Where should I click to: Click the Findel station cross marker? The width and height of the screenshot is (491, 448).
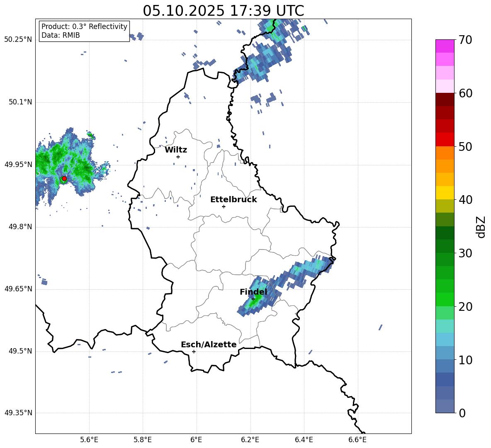point(253,299)
